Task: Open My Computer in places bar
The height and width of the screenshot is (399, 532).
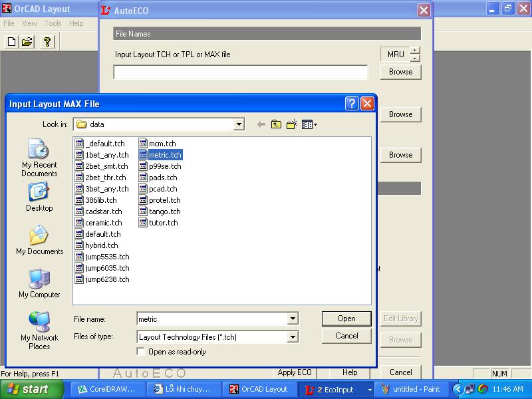Action: tap(39, 284)
